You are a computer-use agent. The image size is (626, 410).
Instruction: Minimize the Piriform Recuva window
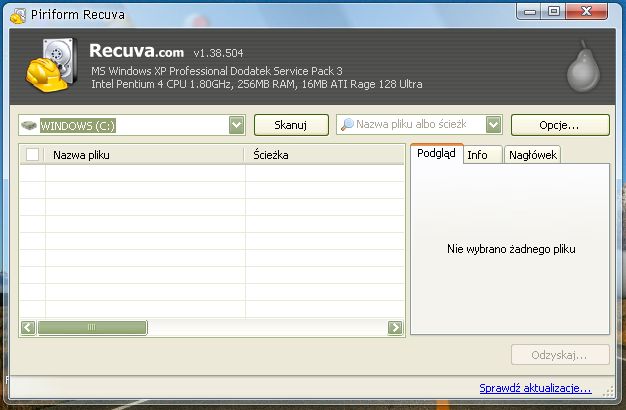click(529, 11)
